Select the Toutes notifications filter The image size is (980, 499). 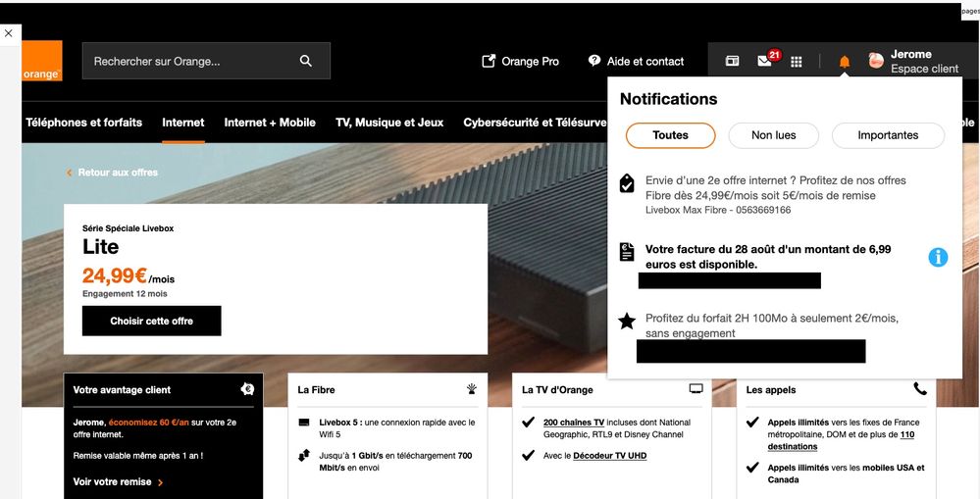pos(671,135)
